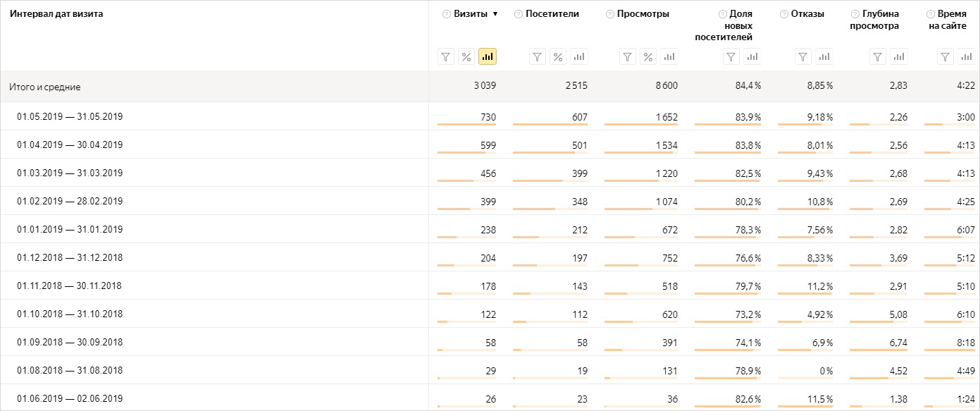Screen dimensions: 980x411
Task: Toggle percent view for Посетители column
Action: [557, 57]
